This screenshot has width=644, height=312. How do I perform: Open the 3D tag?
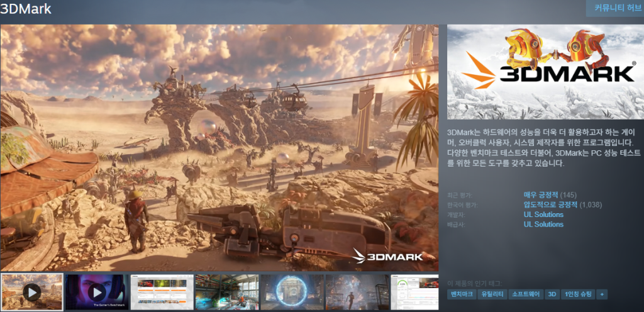click(x=552, y=294)
